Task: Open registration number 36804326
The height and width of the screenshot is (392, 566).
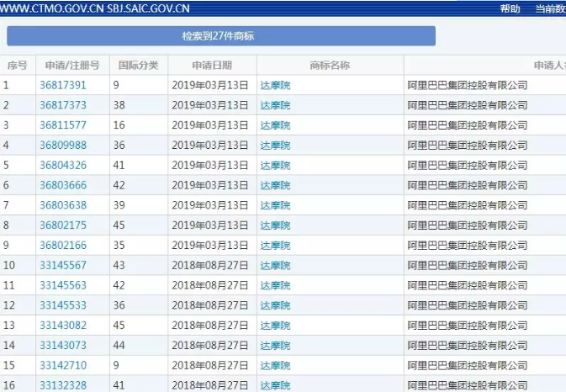Action: [x=63, y=166]
